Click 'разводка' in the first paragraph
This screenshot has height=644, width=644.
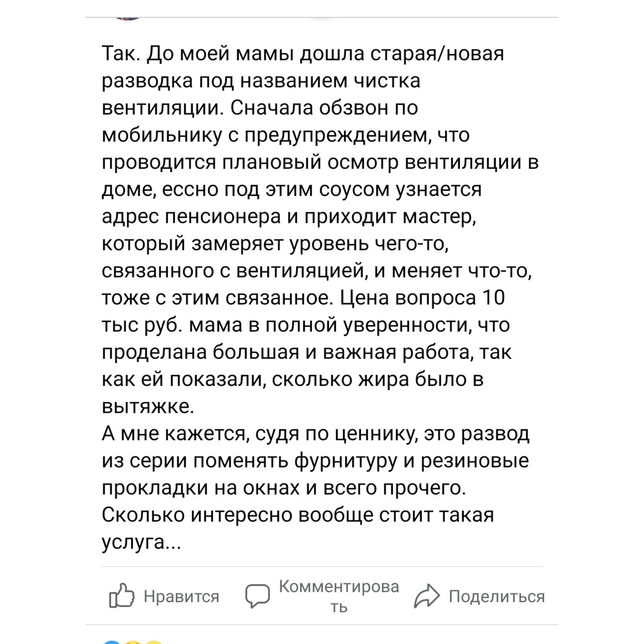click(x=146, y=79)
